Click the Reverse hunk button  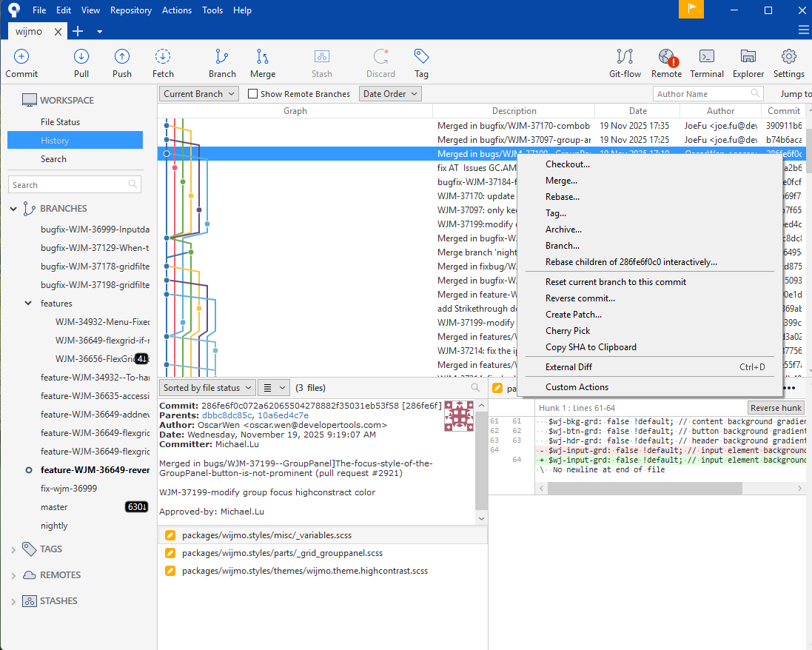(776, 408)
